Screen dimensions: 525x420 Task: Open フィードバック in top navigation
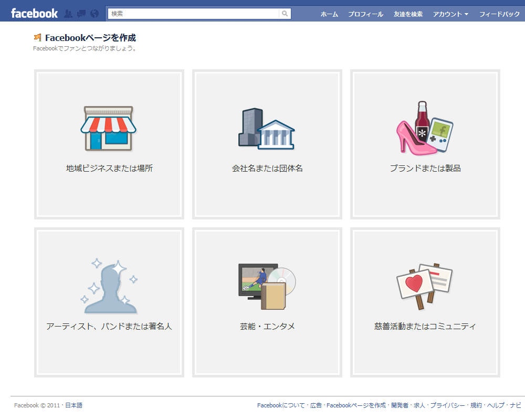[x=500, y=14]
